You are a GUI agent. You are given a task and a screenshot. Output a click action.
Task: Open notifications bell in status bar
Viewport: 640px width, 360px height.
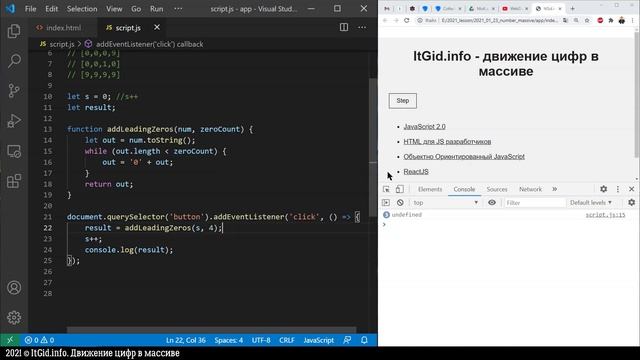pos(364,340)
